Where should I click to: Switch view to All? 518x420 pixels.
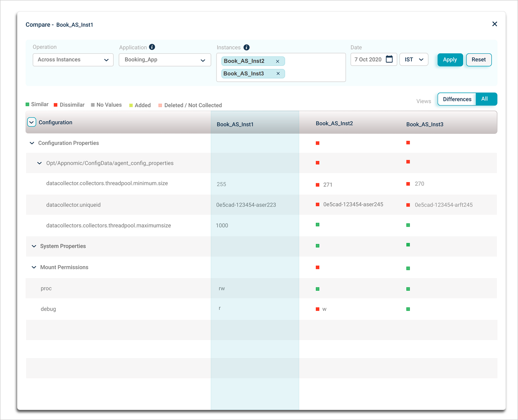pos(484,99)
